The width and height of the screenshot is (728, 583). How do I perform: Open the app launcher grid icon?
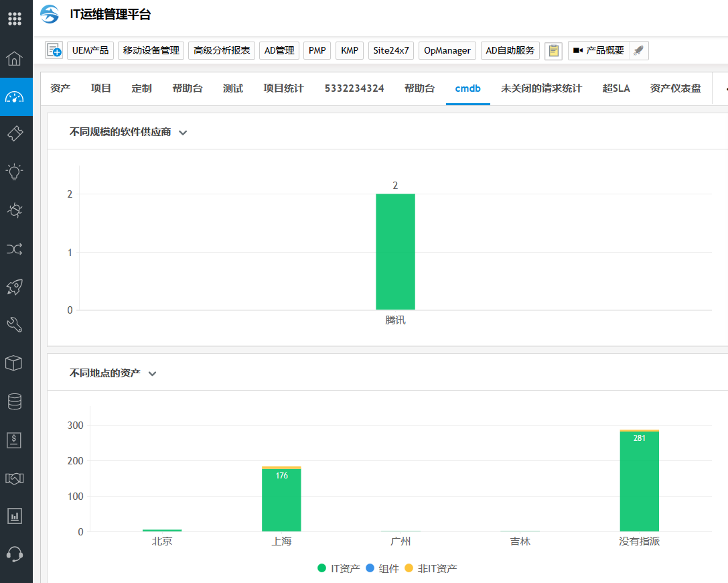[x=15, y=18]
